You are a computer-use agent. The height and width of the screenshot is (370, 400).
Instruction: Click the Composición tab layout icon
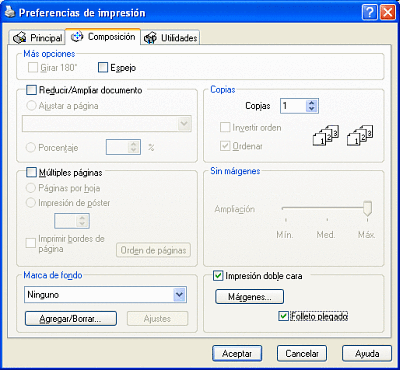(77, 36)
